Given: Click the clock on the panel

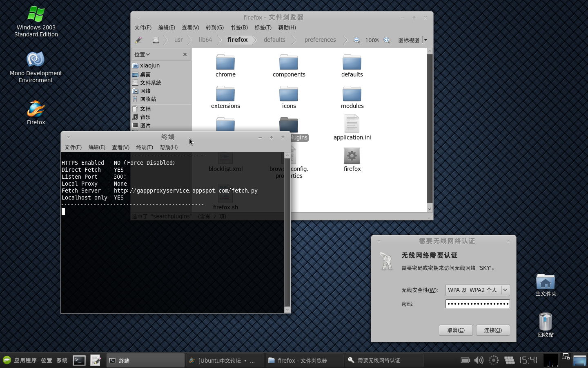Looking at the screenshot, I should [x=528, y=360].
